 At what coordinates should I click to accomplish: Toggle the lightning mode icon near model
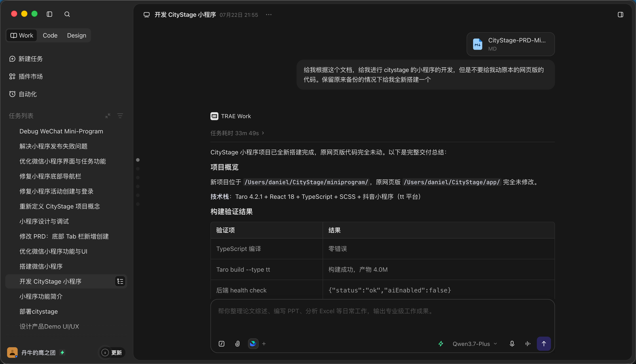(441, 344)
